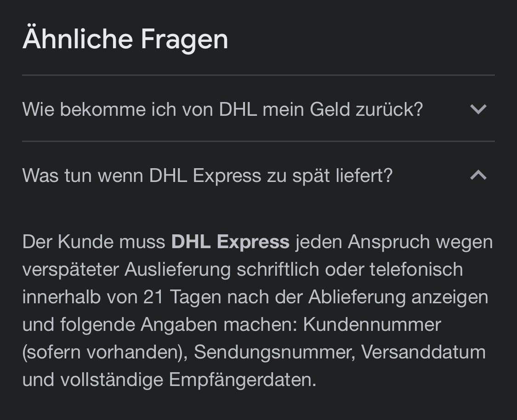
Task: Click the word 'anzeigen' in the answer
Action: point(449,297)
